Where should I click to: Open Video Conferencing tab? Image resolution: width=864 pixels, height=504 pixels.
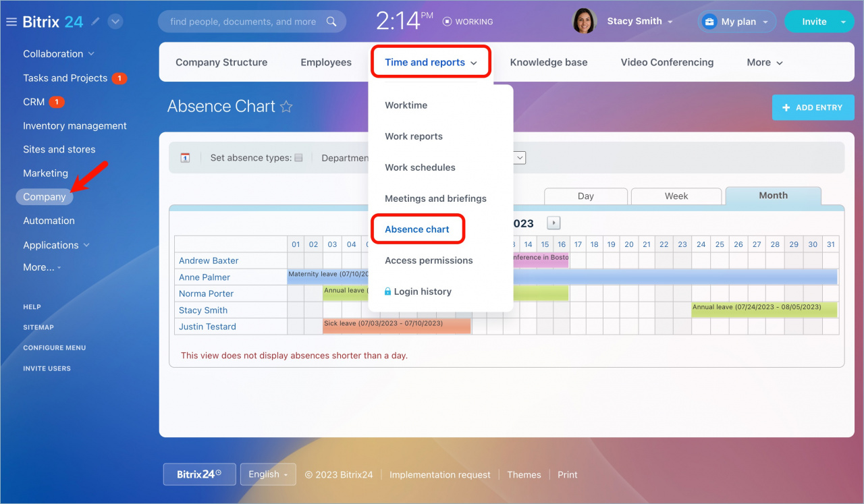pyautogui.click(x=667, y=62)
